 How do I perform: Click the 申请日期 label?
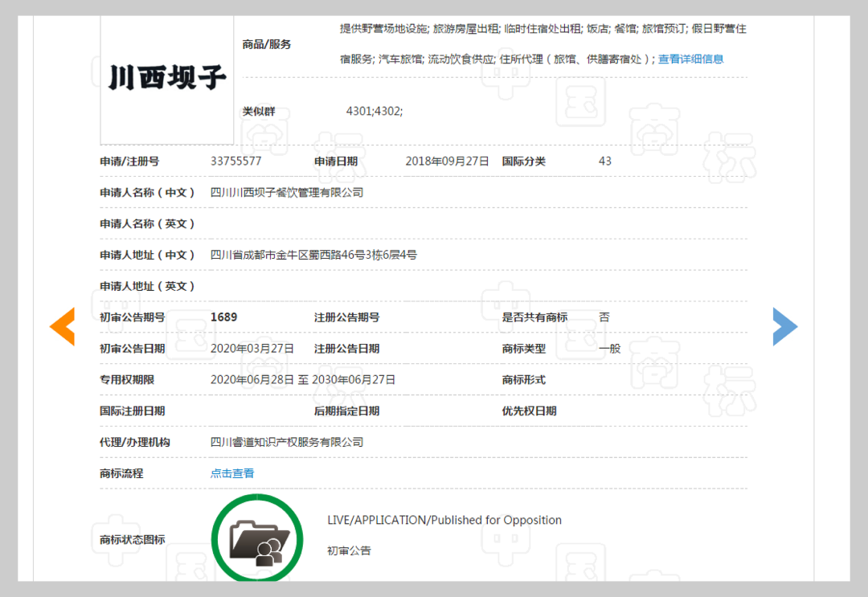(335, 162)
